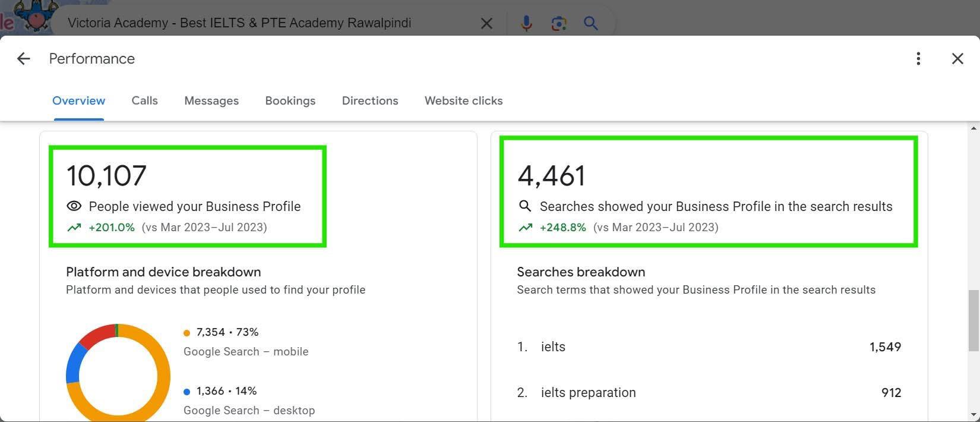The width and height of the screenshot is (980, 422).
Task: Open the Messages tab
Action: pyautogui.click(x=211, y=100)
